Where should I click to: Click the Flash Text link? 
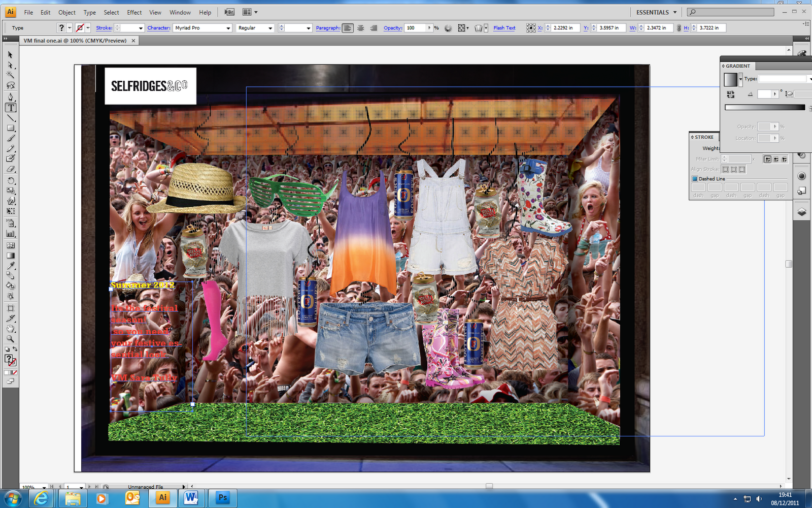click(x=504, y=28)
